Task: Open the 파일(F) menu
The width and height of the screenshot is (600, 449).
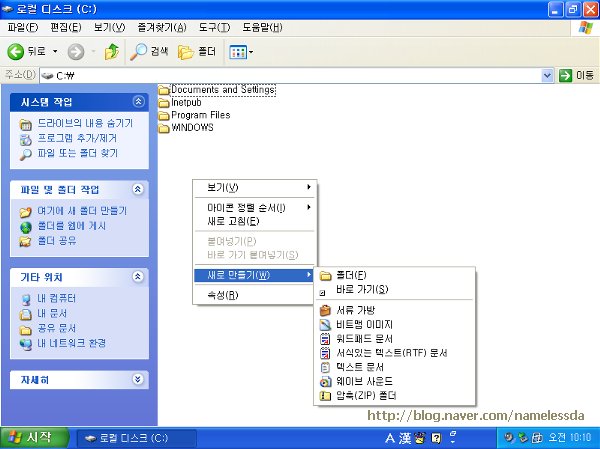Action: pyautogui.click(x=23, y=28)
